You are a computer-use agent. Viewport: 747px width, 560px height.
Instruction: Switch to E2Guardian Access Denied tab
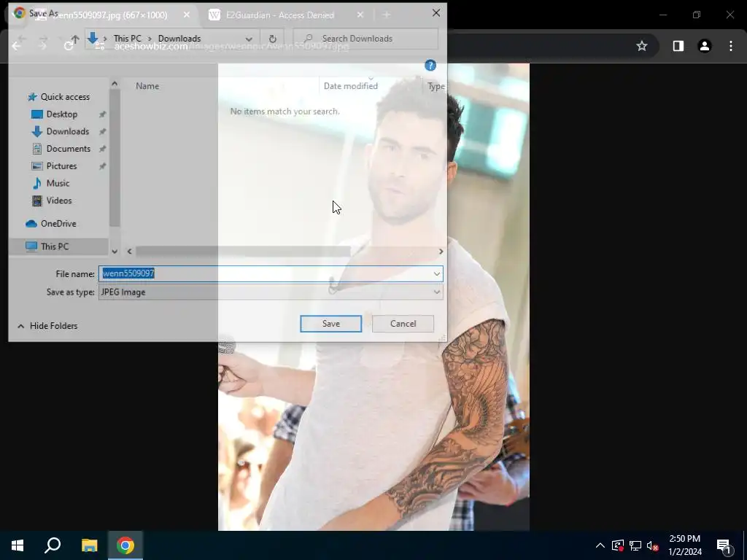(x=279, y=15)
